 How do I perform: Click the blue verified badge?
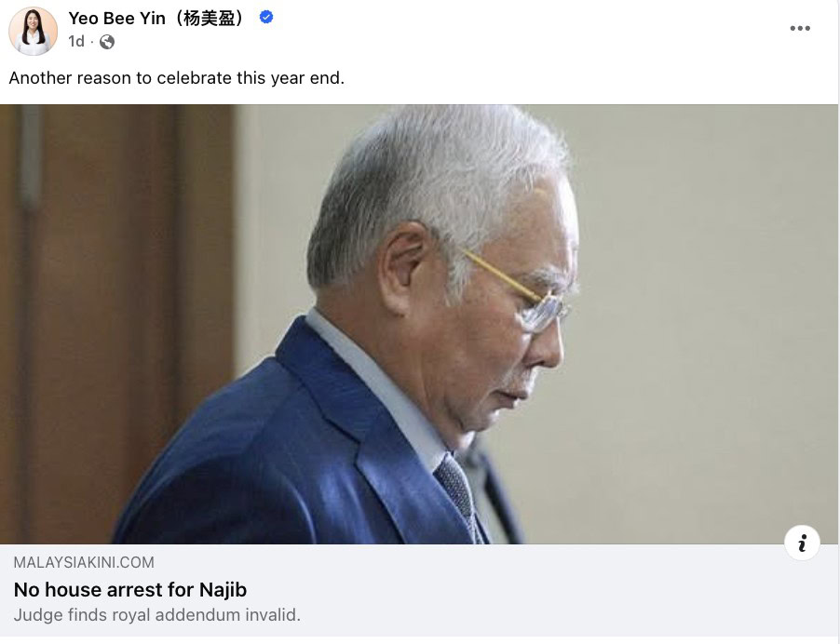266,18
